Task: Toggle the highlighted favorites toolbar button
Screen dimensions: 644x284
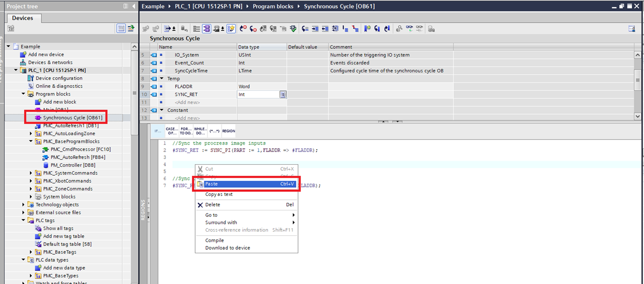Action: click(231, 29)
